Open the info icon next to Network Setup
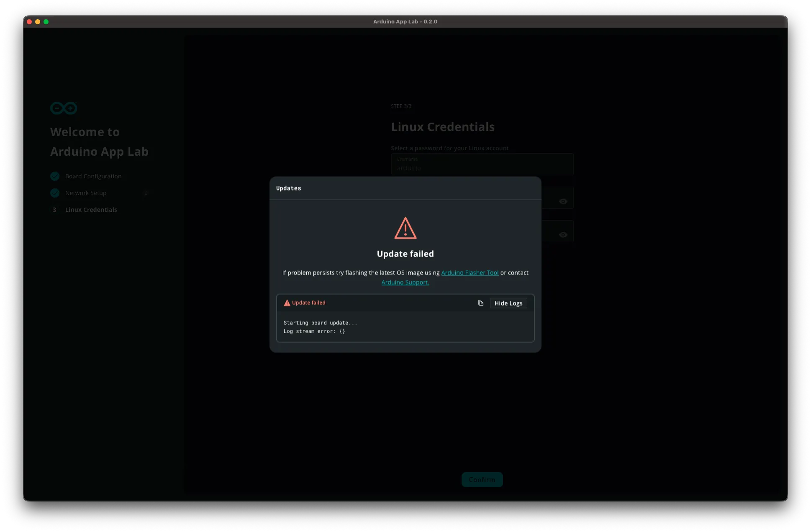This screenshot has width=811, height=532. (x=146, y=193)
